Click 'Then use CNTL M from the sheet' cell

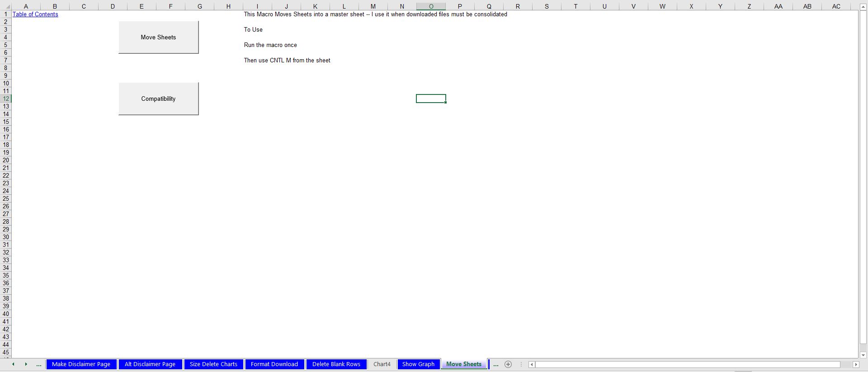pyautogui.click(x=287, y=61)
